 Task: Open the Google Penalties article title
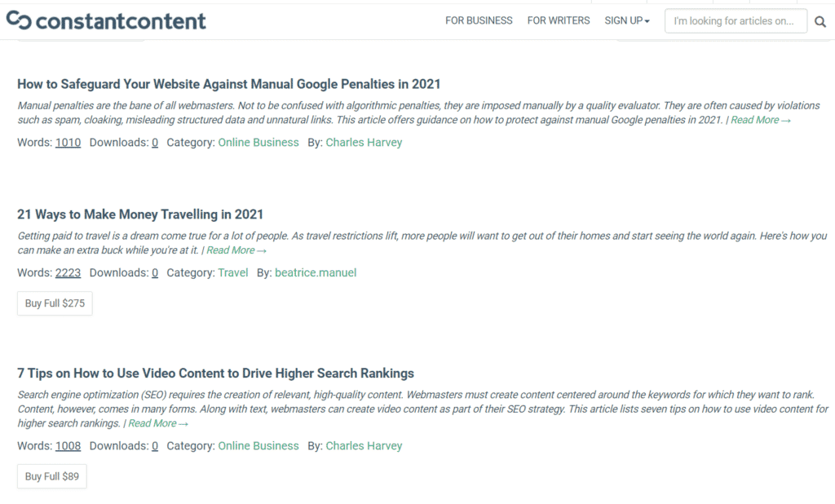pos(229,83)
